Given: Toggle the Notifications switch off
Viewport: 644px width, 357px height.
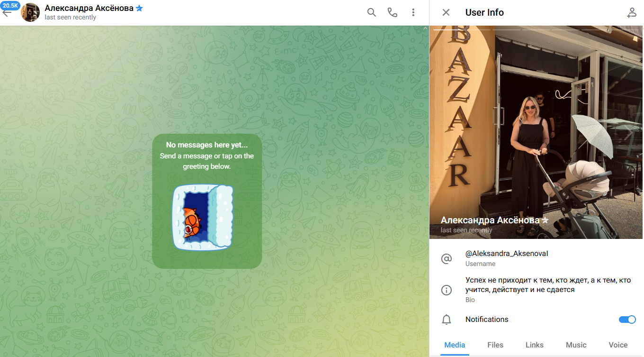Looking at the screenshot, I should [x=627, y=320].
